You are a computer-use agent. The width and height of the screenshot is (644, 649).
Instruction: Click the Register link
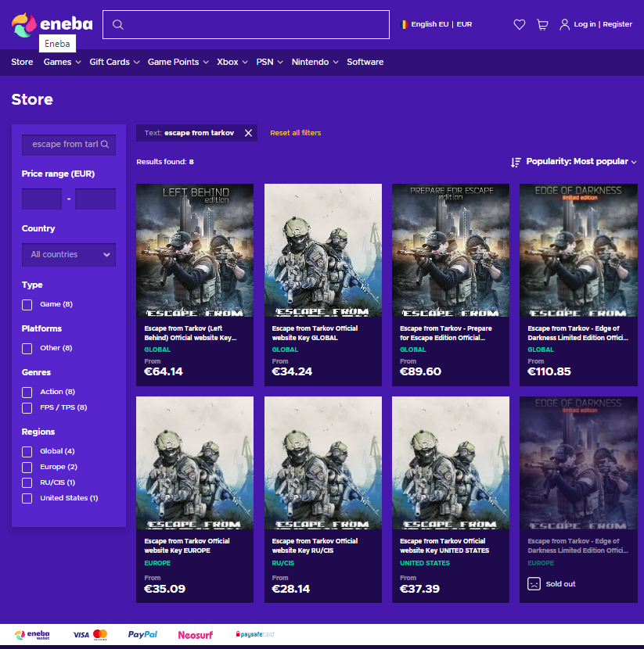point(617,24)
